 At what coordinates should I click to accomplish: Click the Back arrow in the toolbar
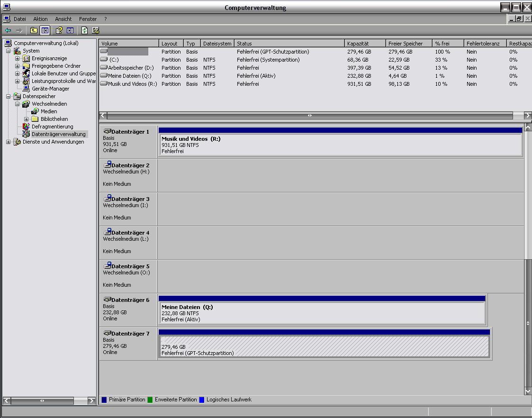tap(8, 30)
